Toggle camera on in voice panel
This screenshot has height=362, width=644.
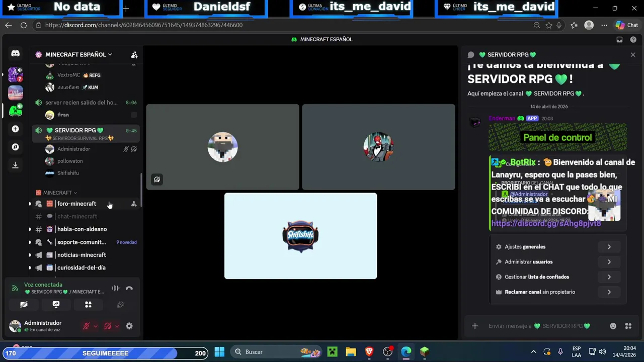click(x=24, y=305)
